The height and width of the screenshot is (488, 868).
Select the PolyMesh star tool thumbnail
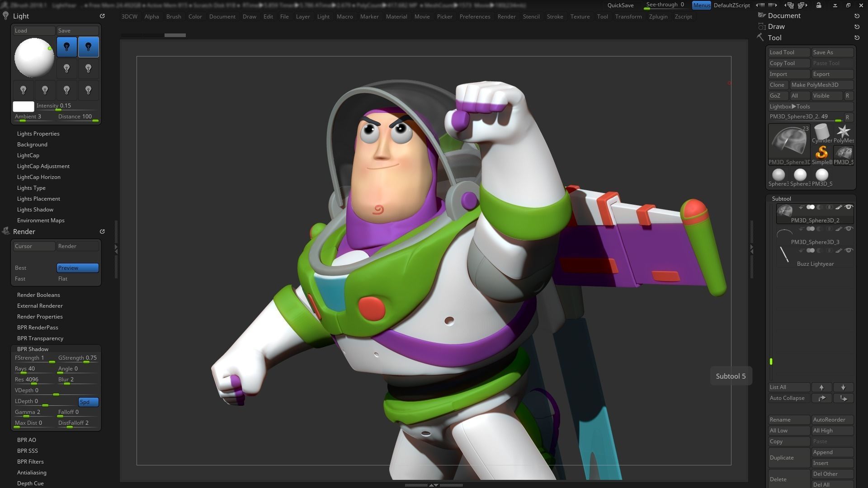(843, 134)
